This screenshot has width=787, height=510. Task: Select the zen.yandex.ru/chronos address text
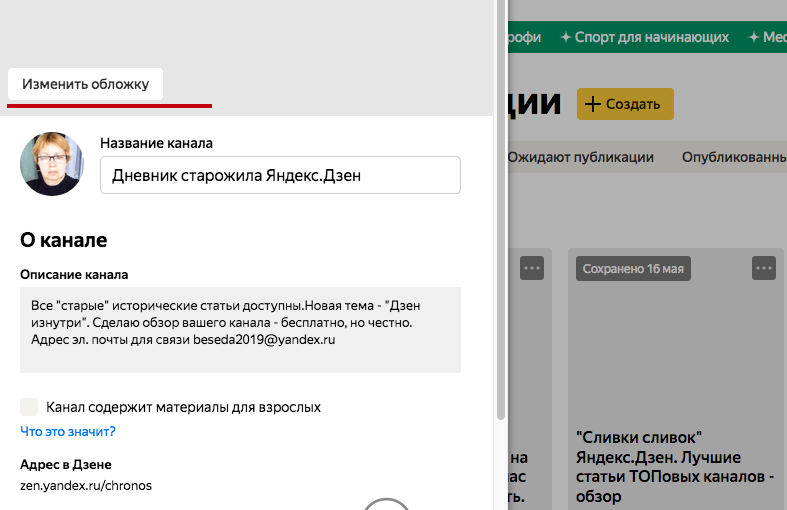86,485
